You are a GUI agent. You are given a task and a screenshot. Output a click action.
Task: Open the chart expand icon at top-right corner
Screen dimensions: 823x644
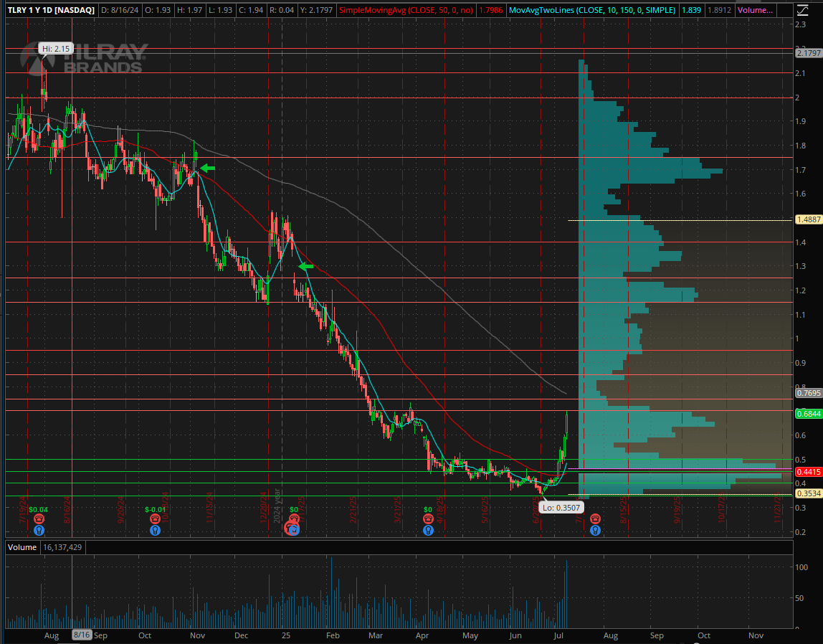pos(804,10)
